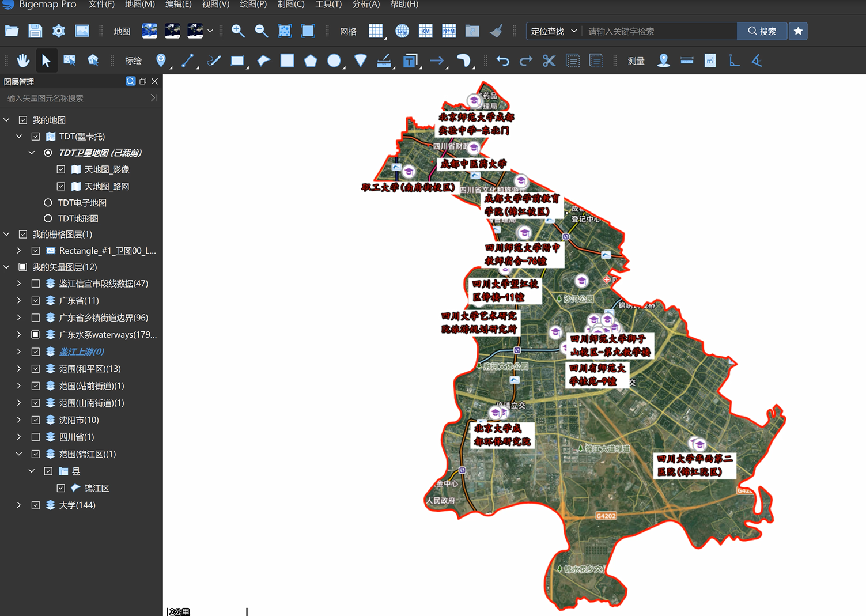
Task: Toggle 天地图_影像 layer checkbox
Action: pos(61,169)
